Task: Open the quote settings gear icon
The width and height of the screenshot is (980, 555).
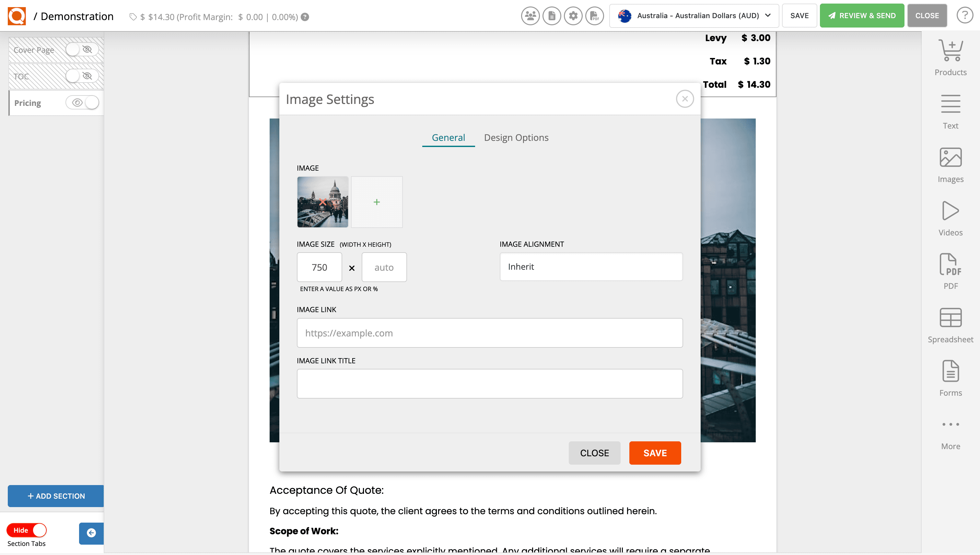Action: coord(573,16)
